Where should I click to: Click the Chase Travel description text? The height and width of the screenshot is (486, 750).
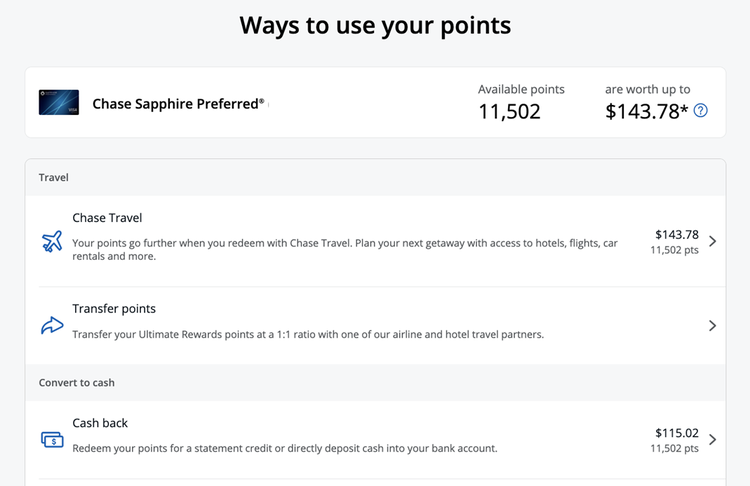coord(345,249)
